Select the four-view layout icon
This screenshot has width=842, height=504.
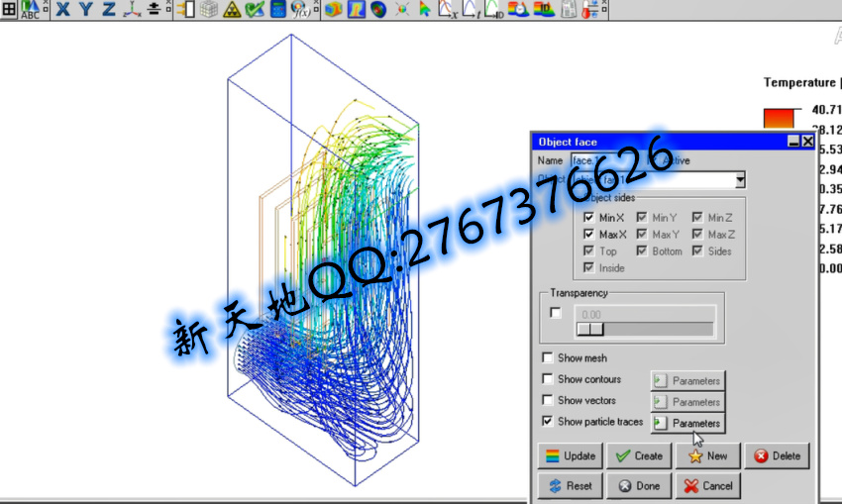pyautogui.click(x=9, y=9)
